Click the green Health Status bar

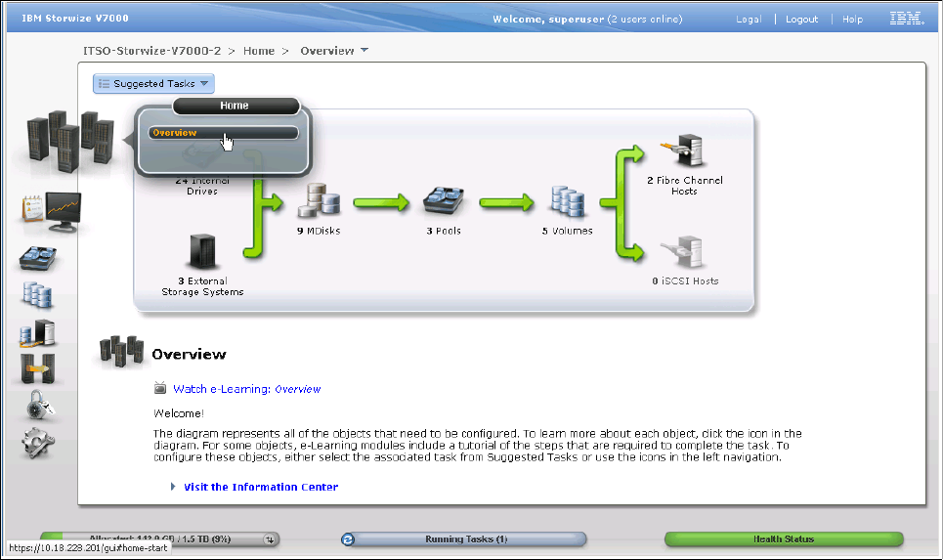[783, 539]
